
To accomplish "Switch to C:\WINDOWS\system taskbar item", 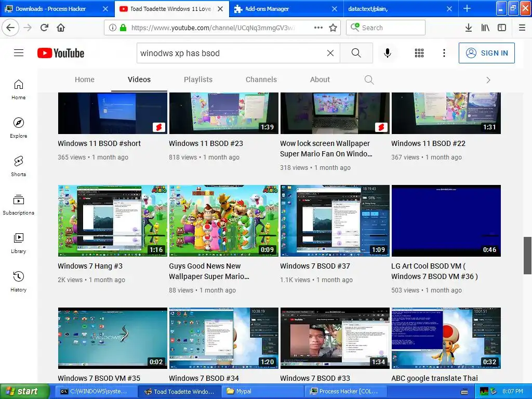I will [96, 391].
